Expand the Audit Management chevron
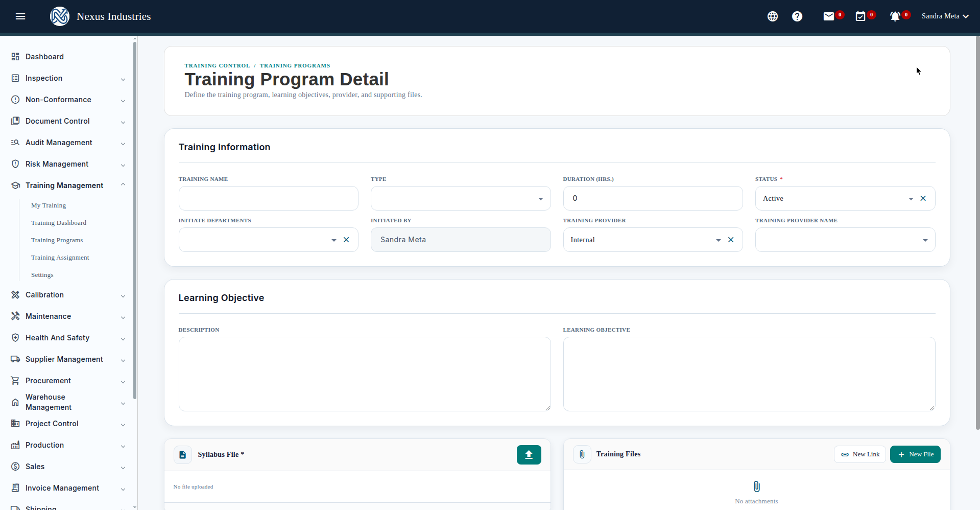Viewport: 980px width, 510px height. click(123, 144)
